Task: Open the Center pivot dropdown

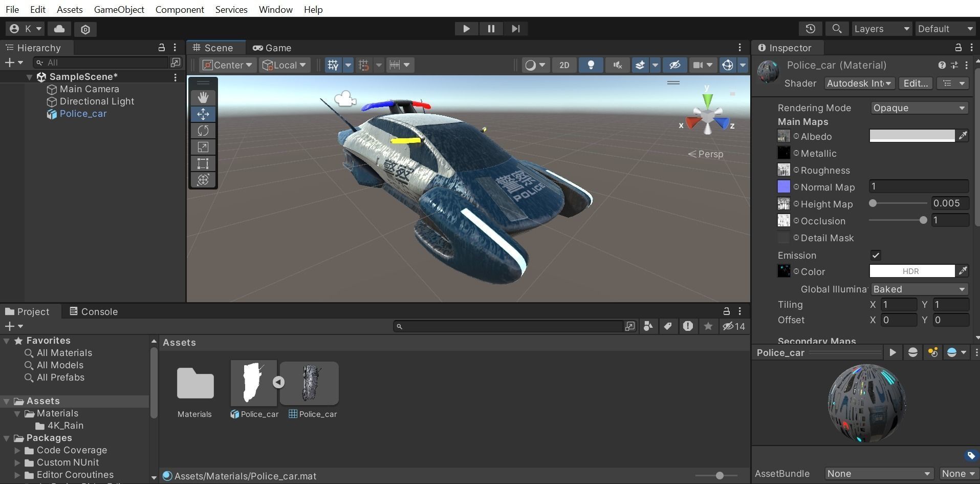Action: click(x=228, y=65)
